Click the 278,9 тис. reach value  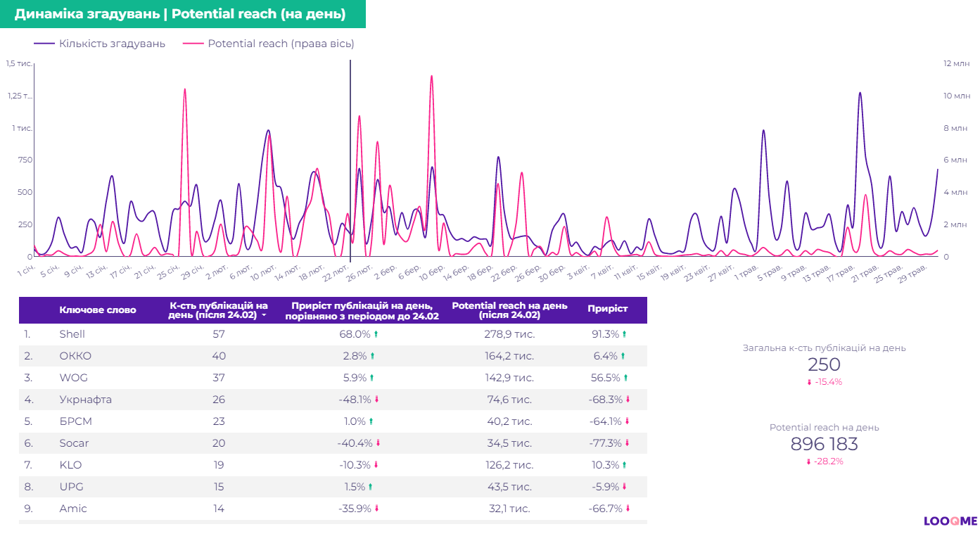(509, 334)
